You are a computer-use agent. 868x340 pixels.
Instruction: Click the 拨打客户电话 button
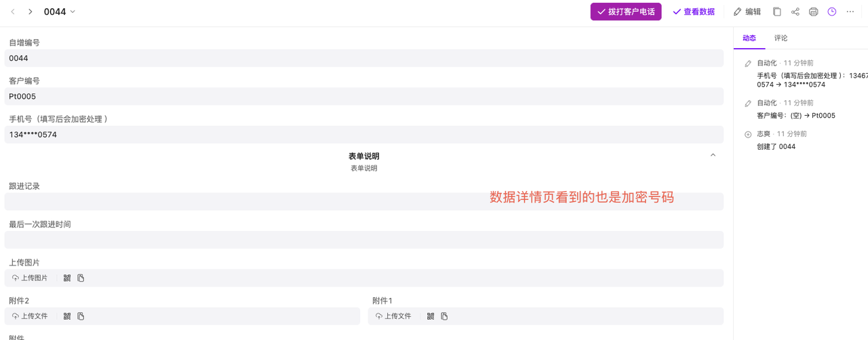coord(625,12)
